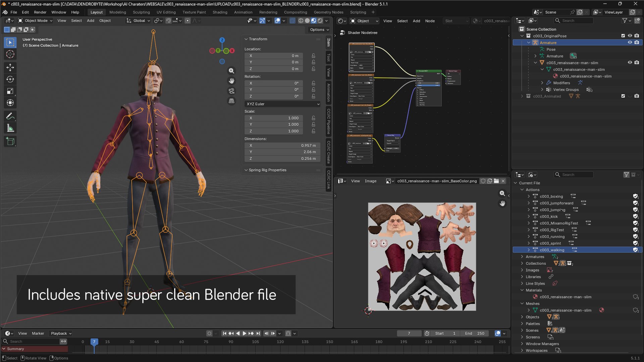Click End frame 250 field

(x=475, y=334)
